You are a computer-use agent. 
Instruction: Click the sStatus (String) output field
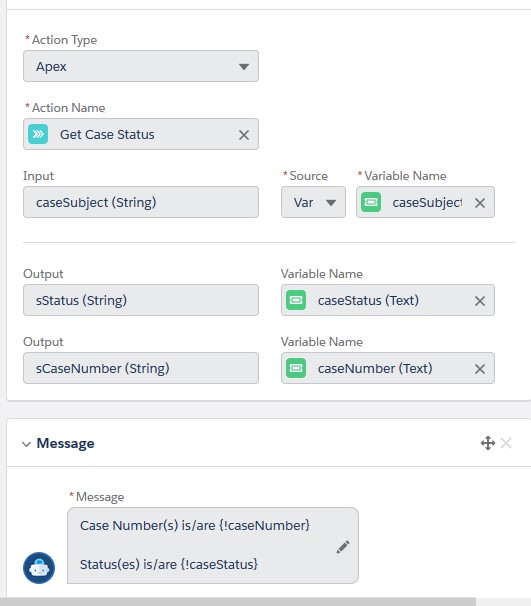coord(141,300)
